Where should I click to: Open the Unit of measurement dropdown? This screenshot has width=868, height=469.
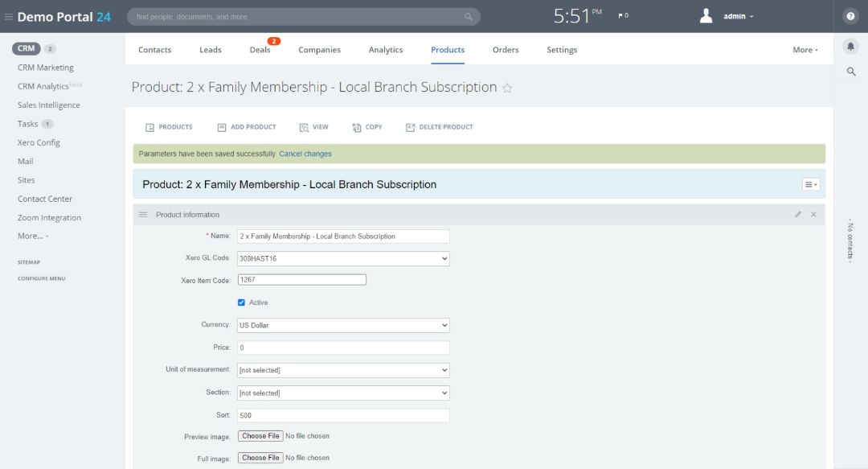(343, 370)
